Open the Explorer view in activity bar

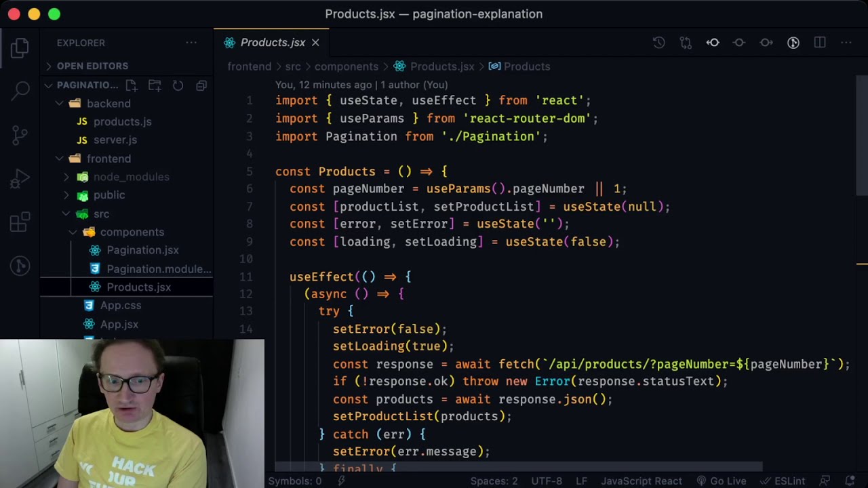tap(20, 47)
